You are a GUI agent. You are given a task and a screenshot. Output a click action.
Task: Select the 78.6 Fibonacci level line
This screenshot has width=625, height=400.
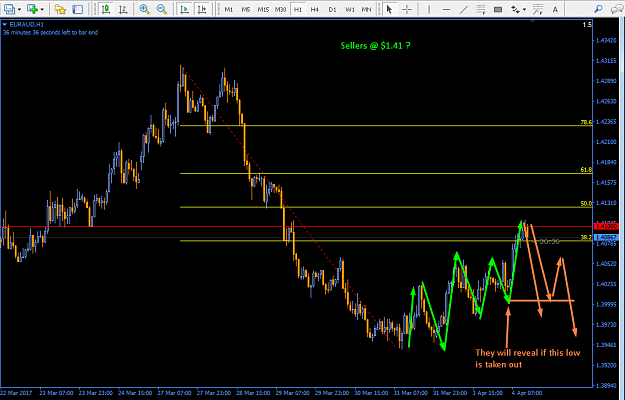point(386,125)
